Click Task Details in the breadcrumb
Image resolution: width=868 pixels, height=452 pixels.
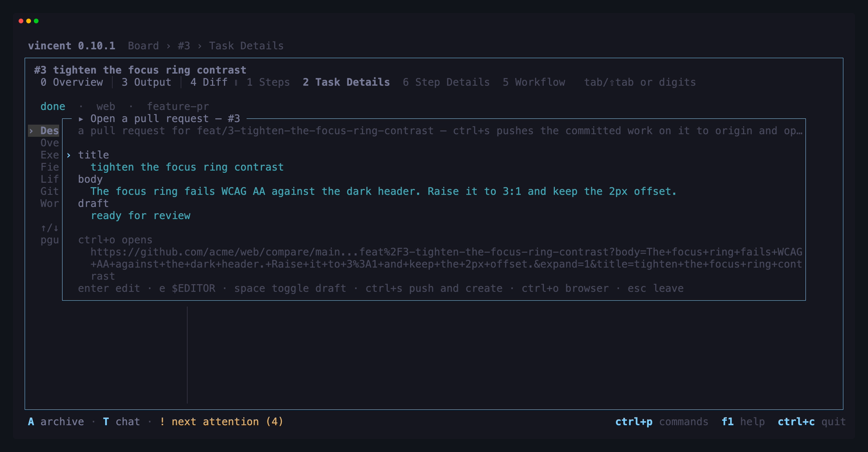[x=246, y=46]
